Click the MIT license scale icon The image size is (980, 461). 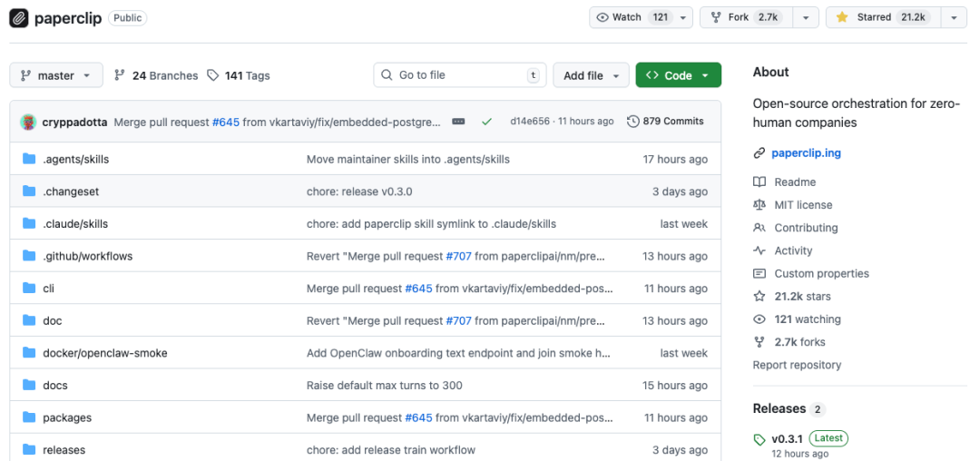[759, 205]
